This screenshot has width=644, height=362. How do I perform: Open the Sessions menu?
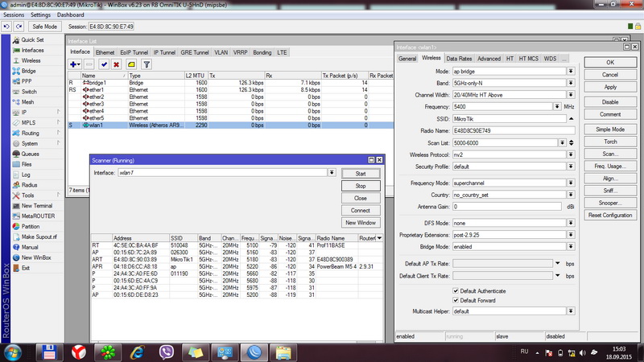[14, 14]
